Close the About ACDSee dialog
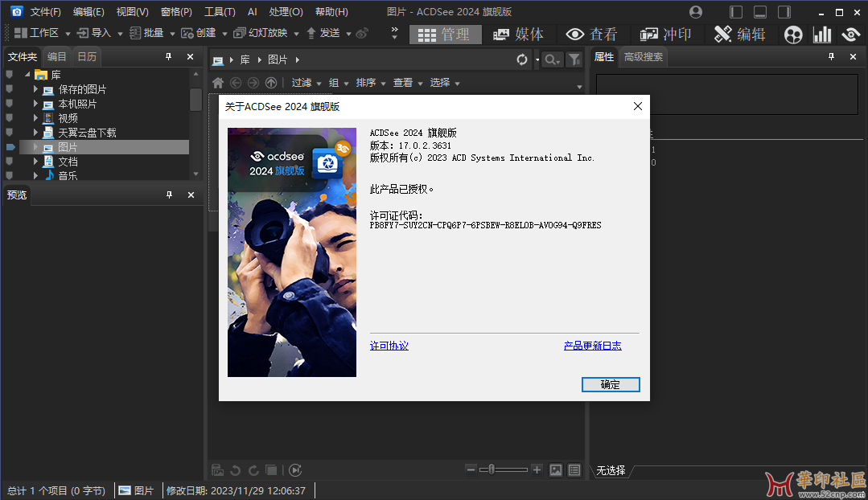868x500 pixels. (638, 106)
